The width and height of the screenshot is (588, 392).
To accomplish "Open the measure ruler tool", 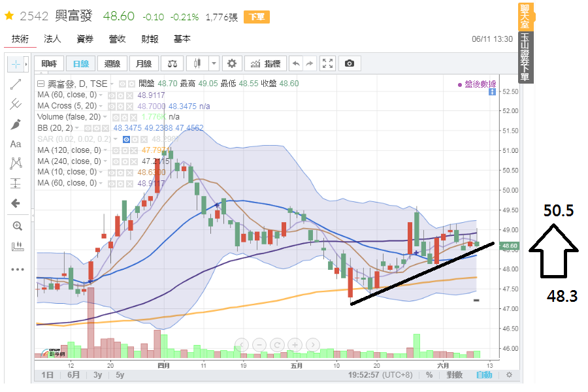I will coord(17,246).
